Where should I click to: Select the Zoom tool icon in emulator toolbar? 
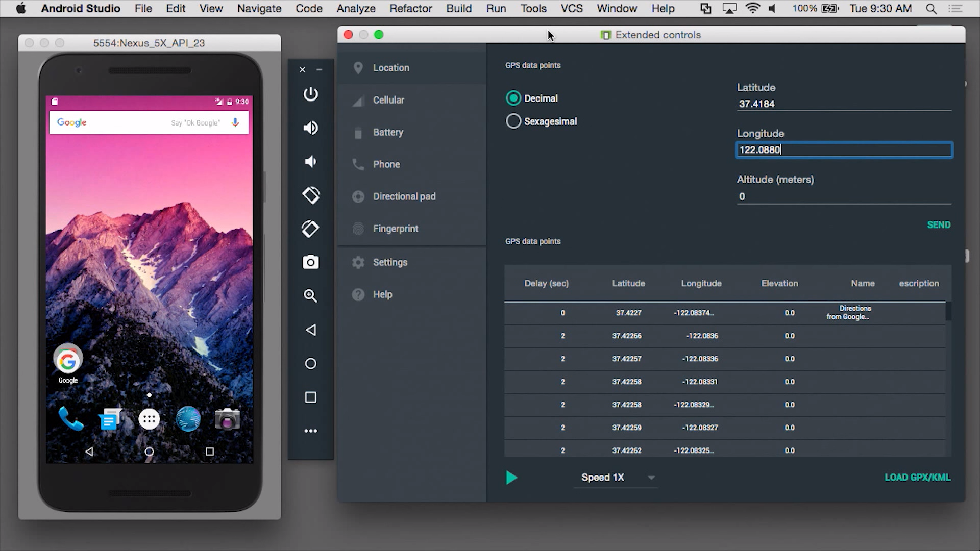310,295
